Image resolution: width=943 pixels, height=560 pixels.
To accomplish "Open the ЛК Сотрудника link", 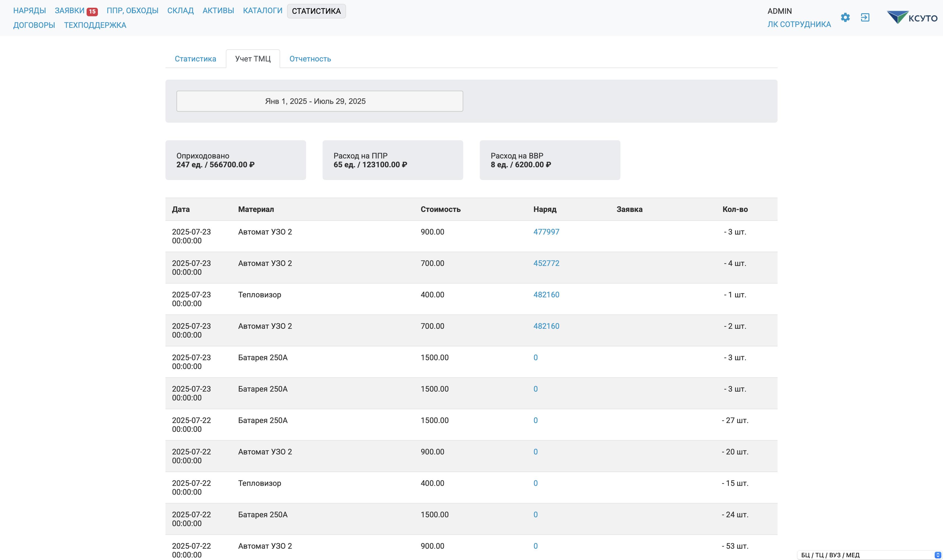I will point(799,24).
